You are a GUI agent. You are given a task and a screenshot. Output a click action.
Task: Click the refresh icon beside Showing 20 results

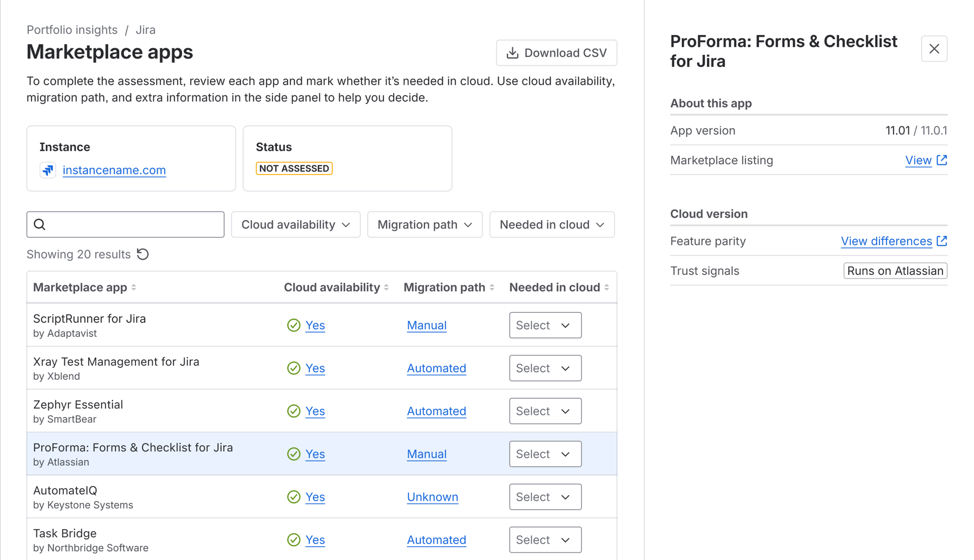tap(143, 254)
